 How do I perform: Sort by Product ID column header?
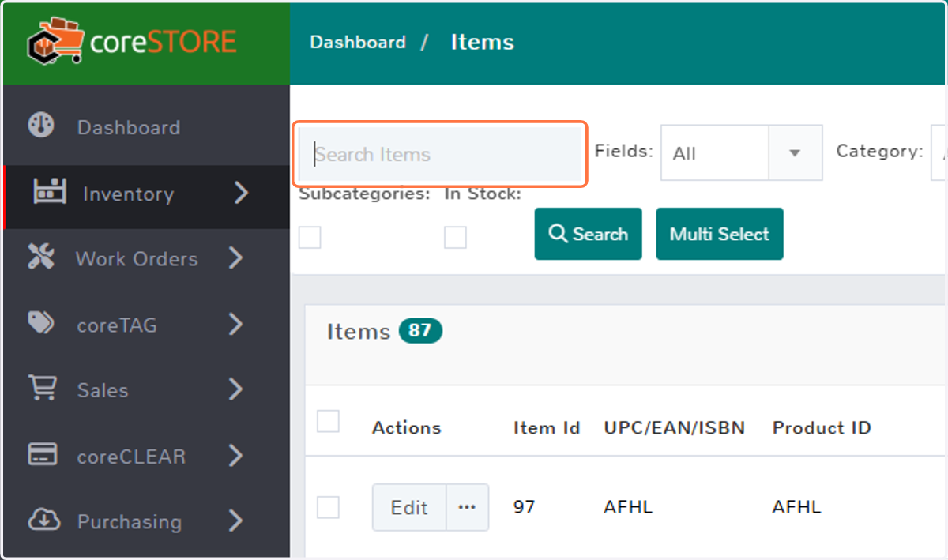[x=822, y=428]
